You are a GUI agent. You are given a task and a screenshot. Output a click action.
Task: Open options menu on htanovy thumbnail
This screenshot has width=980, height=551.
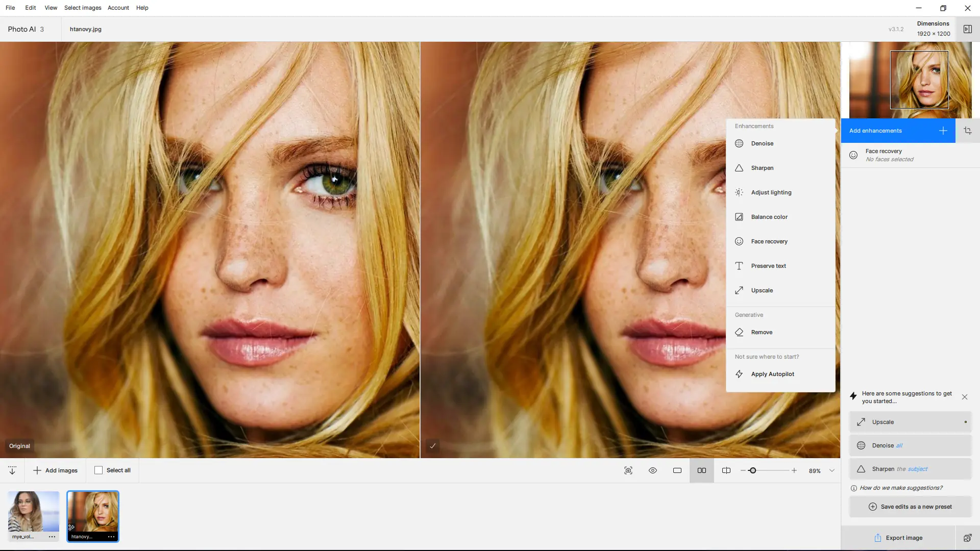tap(111, 537)
